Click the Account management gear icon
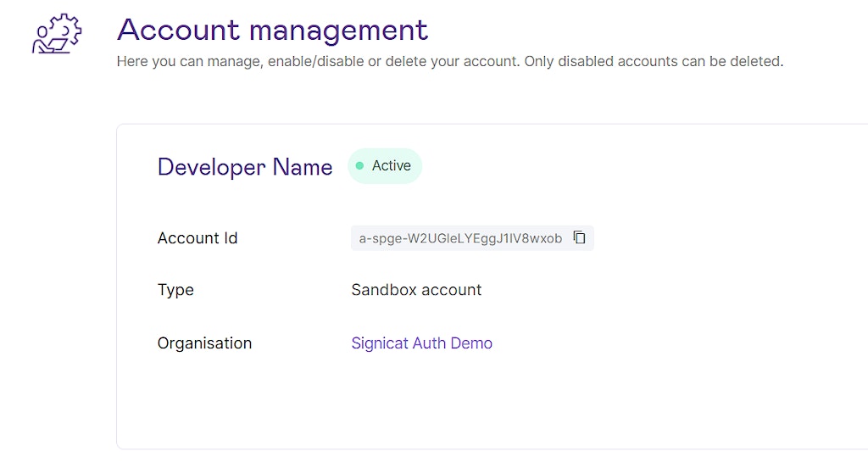Screen dimensions: 868x468 pos(66,28)
